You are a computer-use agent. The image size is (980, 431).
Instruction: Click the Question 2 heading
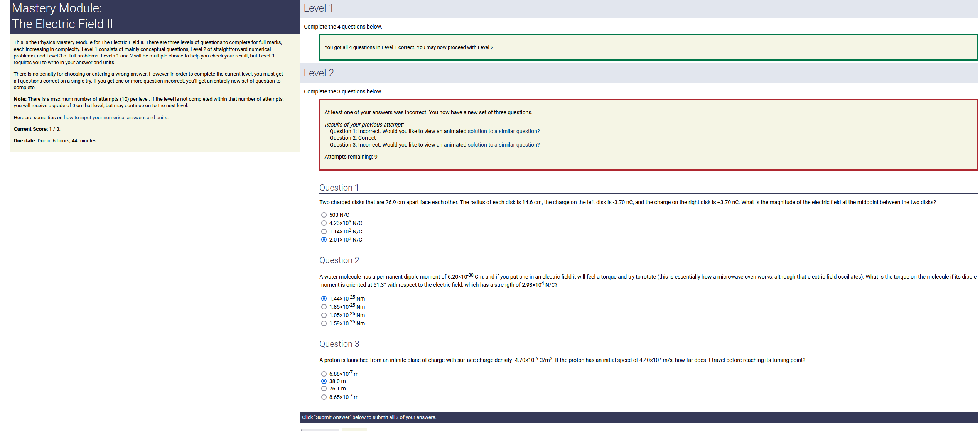[x=339, y=260]
